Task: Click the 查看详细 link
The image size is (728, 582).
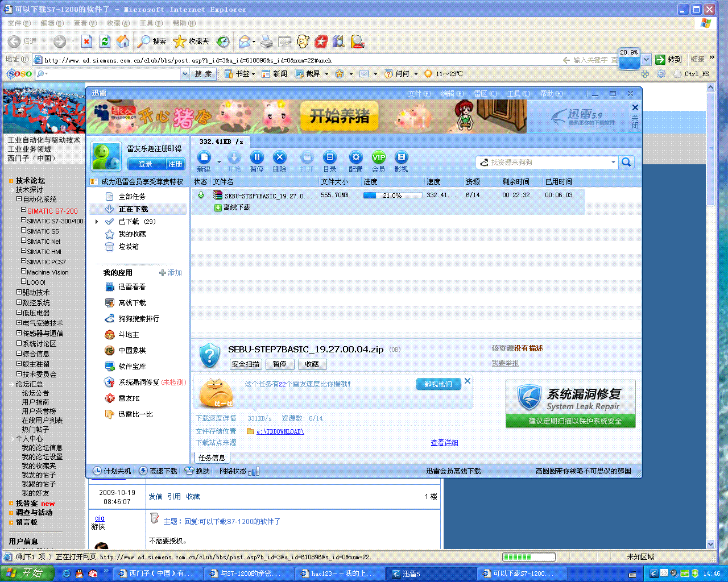Action: (444, 443)
